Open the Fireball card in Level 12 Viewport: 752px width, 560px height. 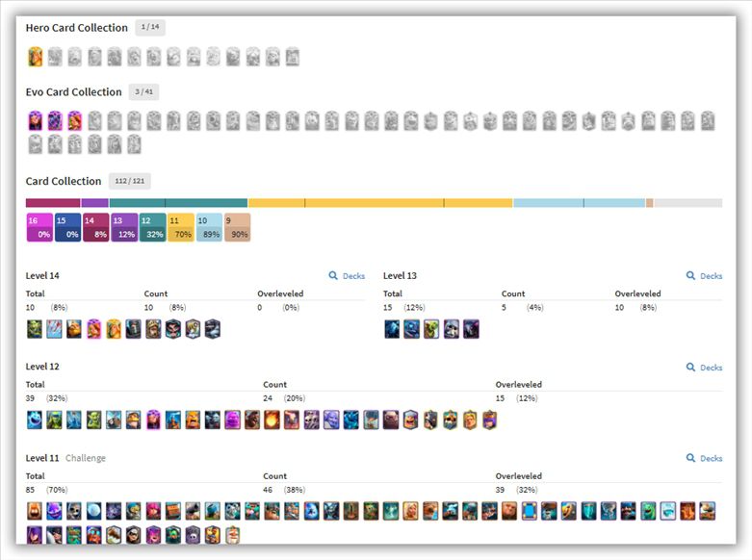pos(272,420)
